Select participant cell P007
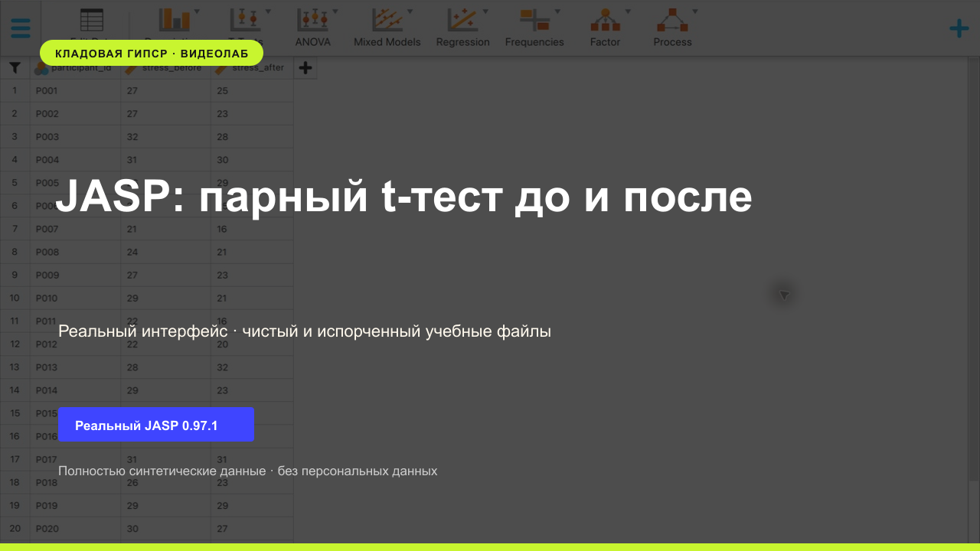Image resolution: width=980 pixels, height=551 pixels. 75,229
